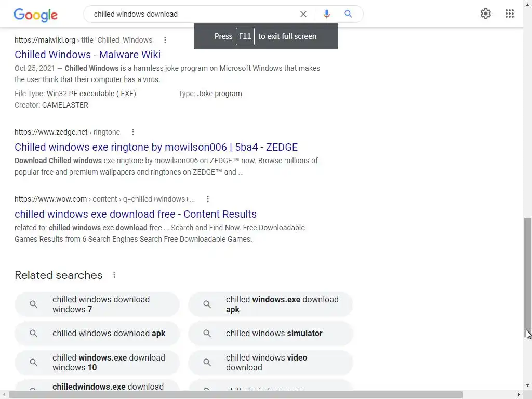Open 'Chilled Windows - Malware Wiki' result

87,55
